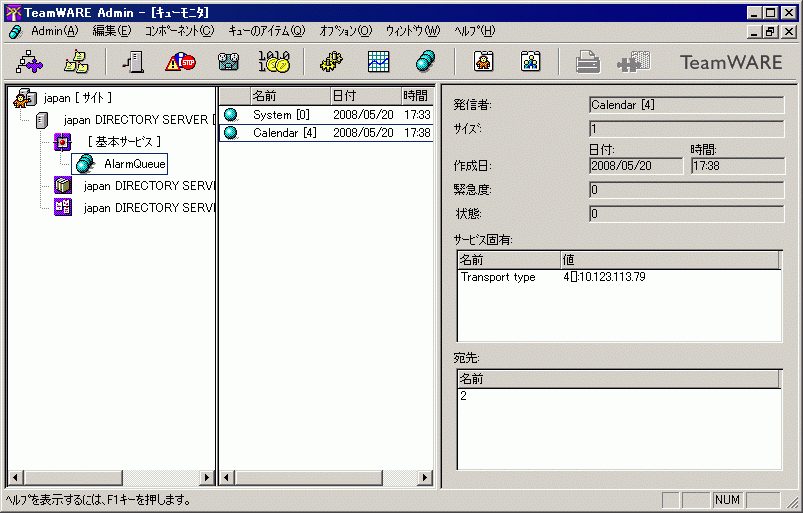Open the site hierarchy toolbar icon
The width and height of the screenshot is (803, 513).
tap(29, 62)
